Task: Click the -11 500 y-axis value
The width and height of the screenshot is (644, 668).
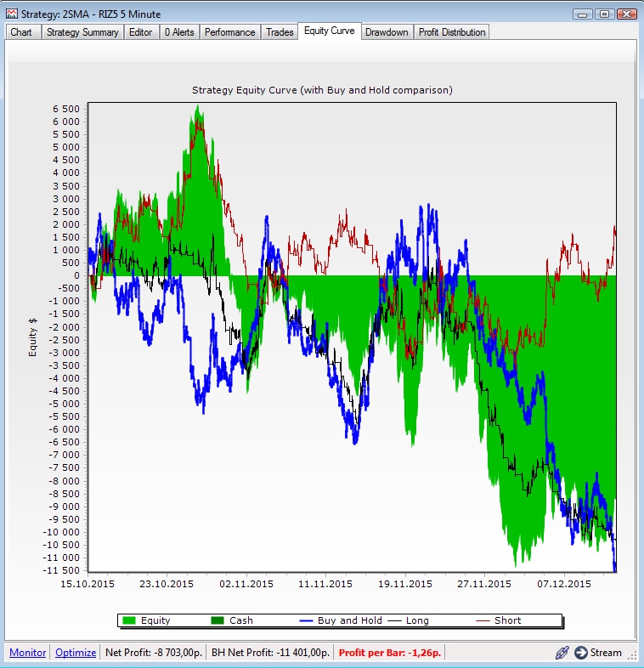Action: 61,570
